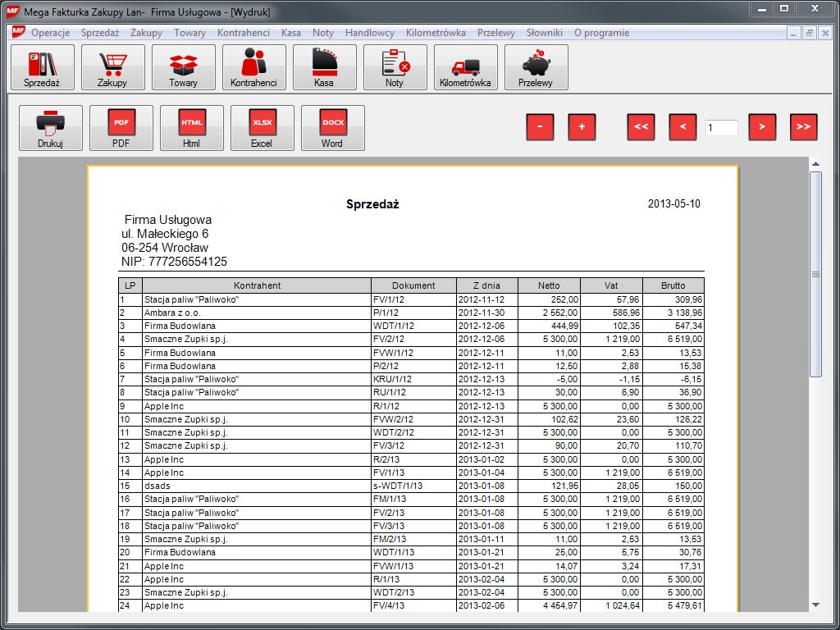Screen dimensions: 840x630
Task: Open the Zakupy shopping cart icon
Action: click(x=112, y=67)
